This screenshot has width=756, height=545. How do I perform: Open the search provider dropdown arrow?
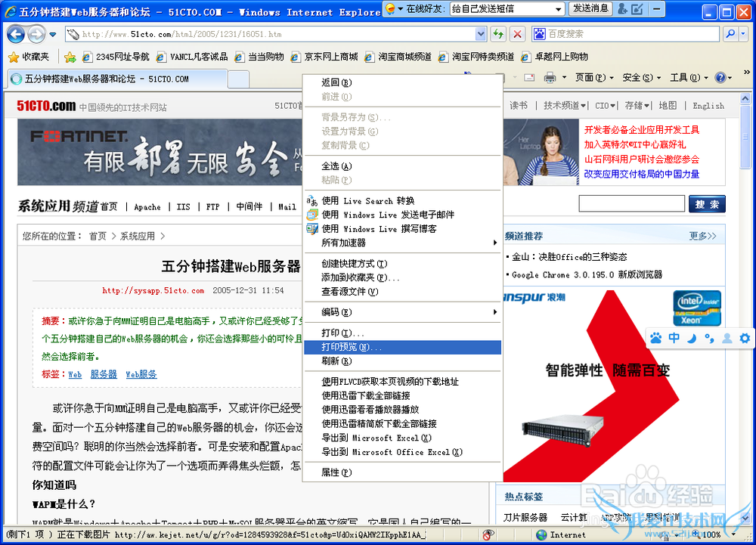743,34
